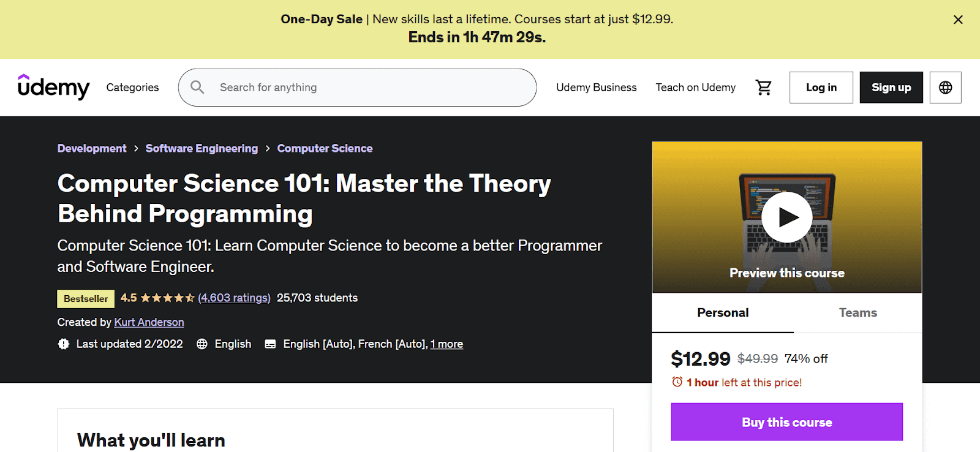Click the Sign up button
Screen dimensions: 980x452
coord(891,87)
